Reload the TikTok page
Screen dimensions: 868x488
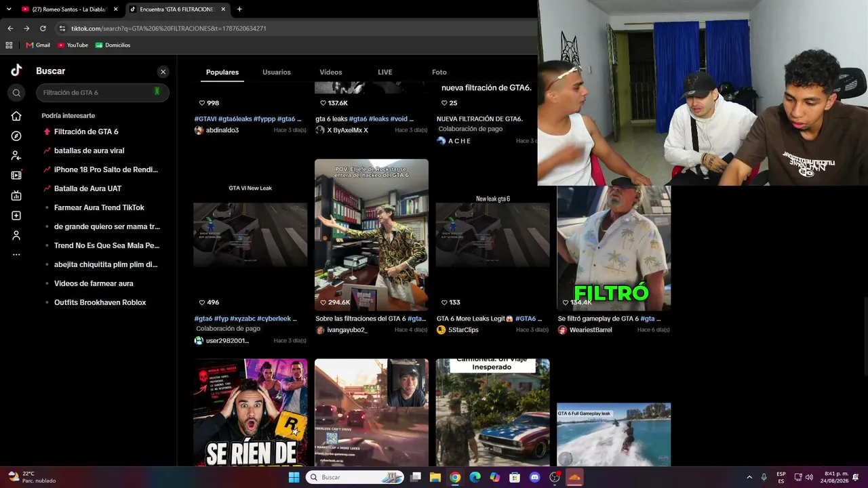click(x=43, y=28)
